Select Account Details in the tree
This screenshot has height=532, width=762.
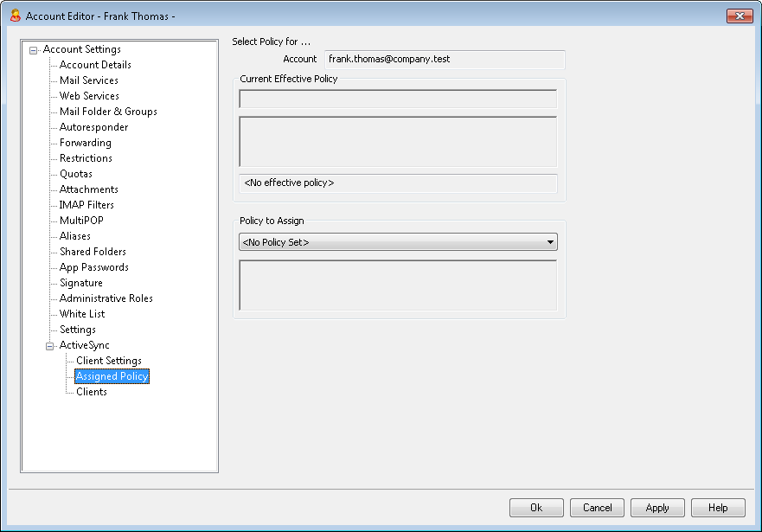[x=95, y=65]
